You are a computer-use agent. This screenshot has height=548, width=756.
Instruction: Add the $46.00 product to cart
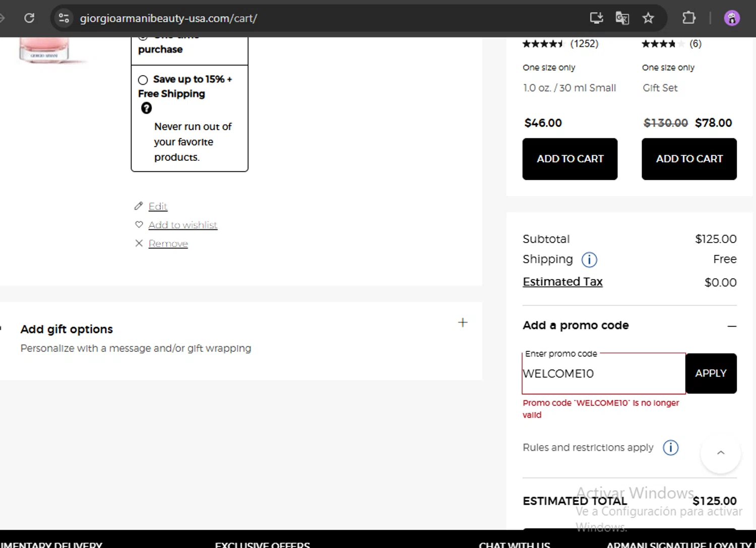pyautogui.click(x=570, y=159)
